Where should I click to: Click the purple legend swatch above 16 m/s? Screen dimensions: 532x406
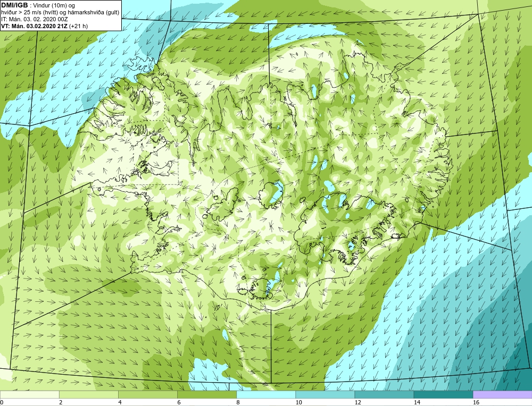click(x=502, y=394)
